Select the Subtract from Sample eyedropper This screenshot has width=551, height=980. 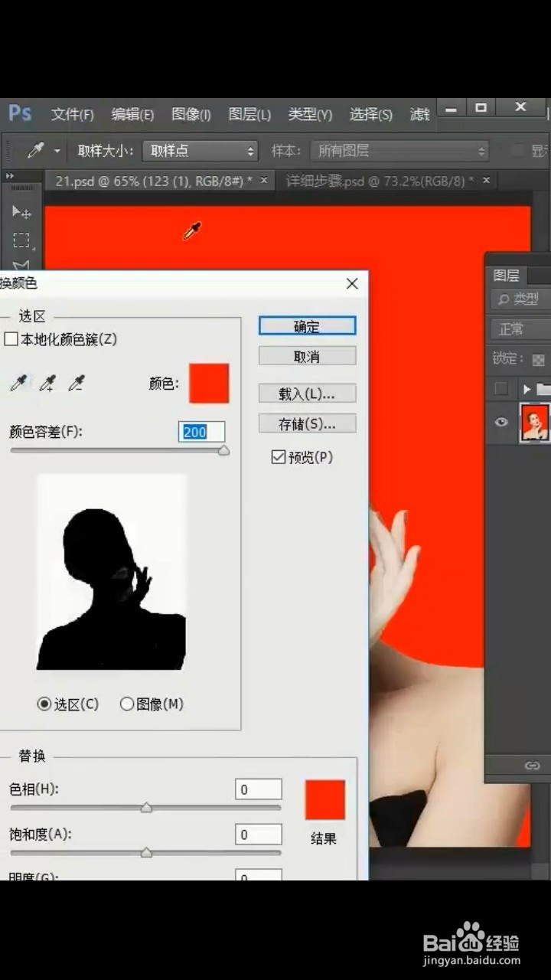76,383
